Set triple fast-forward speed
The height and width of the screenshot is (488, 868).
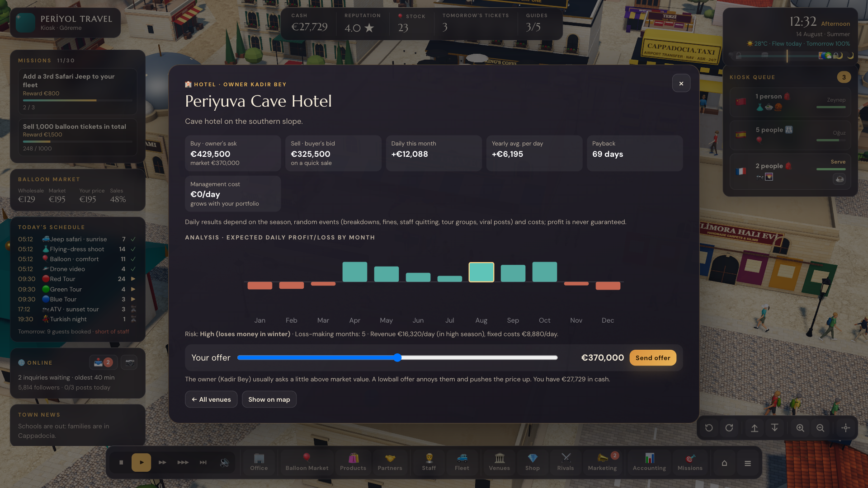183,462
